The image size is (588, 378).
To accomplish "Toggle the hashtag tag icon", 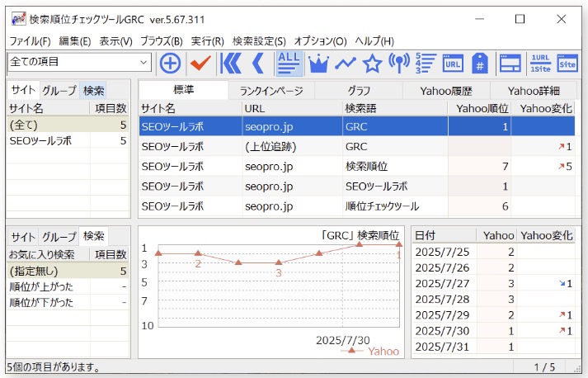I will point(480,63).
